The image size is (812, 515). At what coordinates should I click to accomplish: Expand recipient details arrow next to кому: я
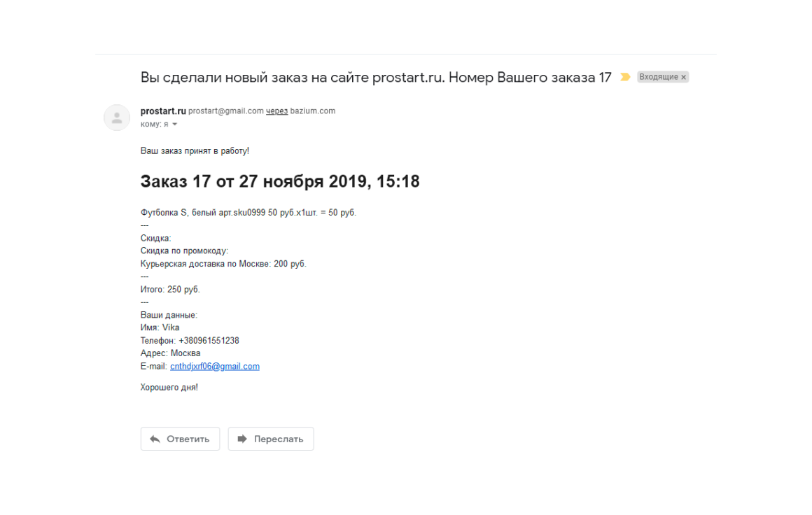coord(174,125)
